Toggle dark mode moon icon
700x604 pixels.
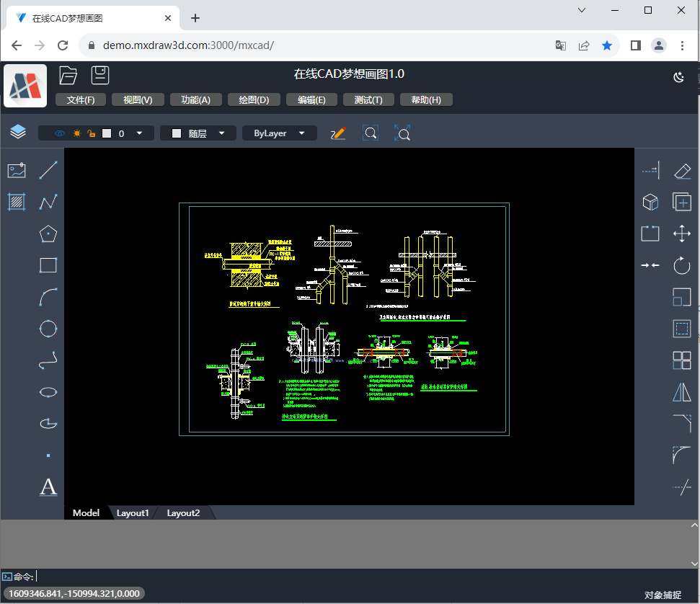point(678,78)
